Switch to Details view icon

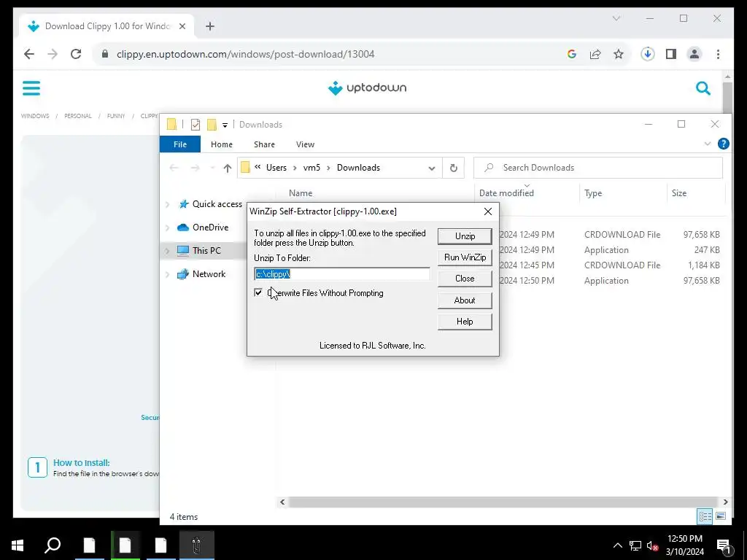click(x=705, y=516)
